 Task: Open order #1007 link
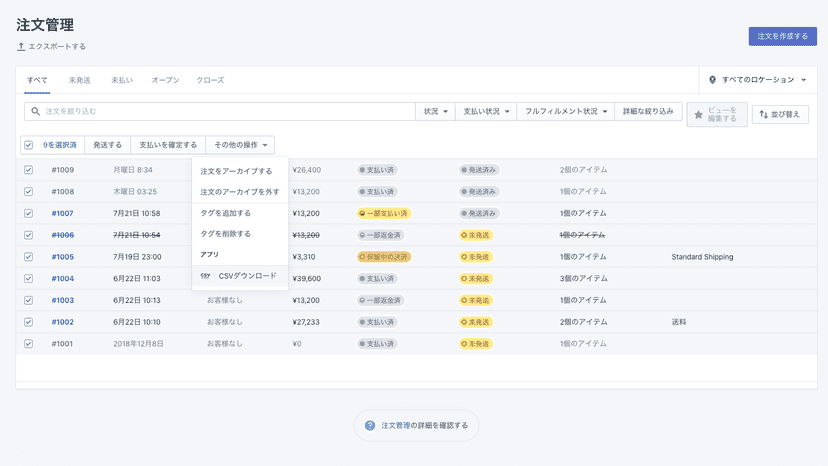tap(62, 213)
